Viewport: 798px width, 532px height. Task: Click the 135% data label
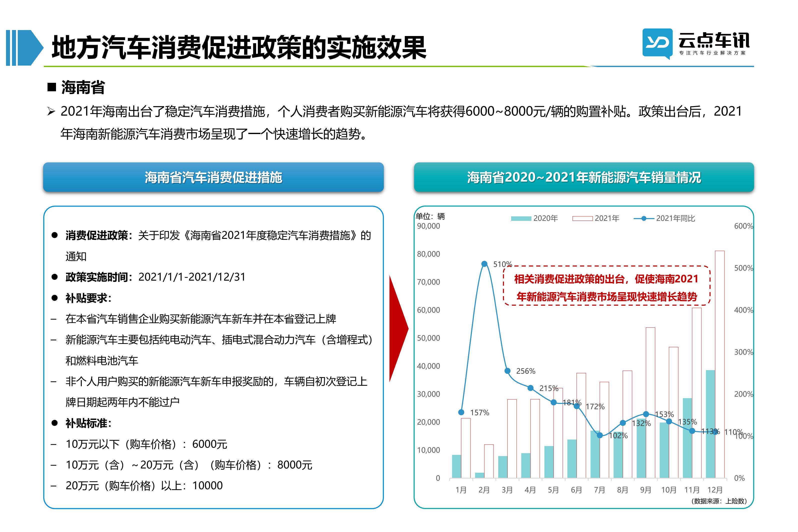pos(687,422)
